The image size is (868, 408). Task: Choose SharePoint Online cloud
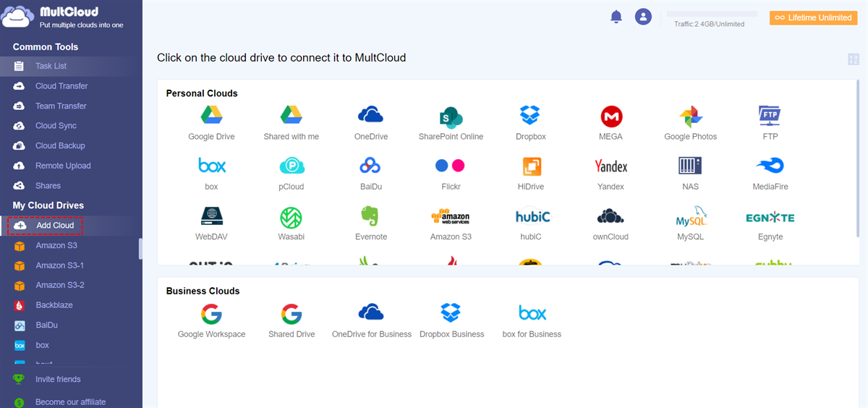pyautogui.click(x=451, y=122)
